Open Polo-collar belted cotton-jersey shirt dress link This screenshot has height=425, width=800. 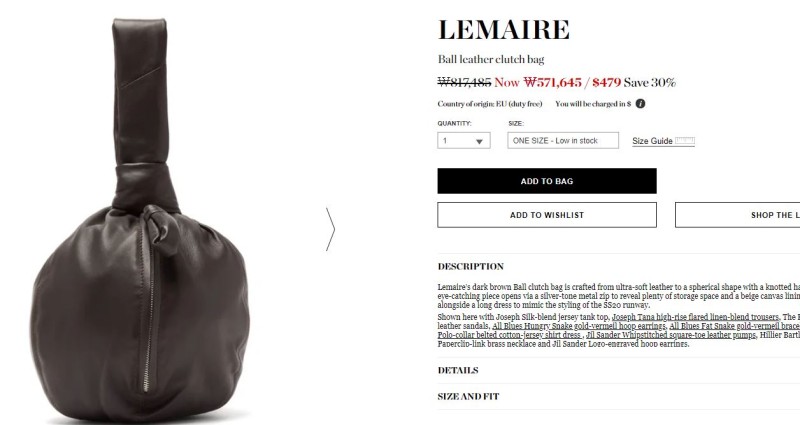pyautogui.click(x=510, y=335)
